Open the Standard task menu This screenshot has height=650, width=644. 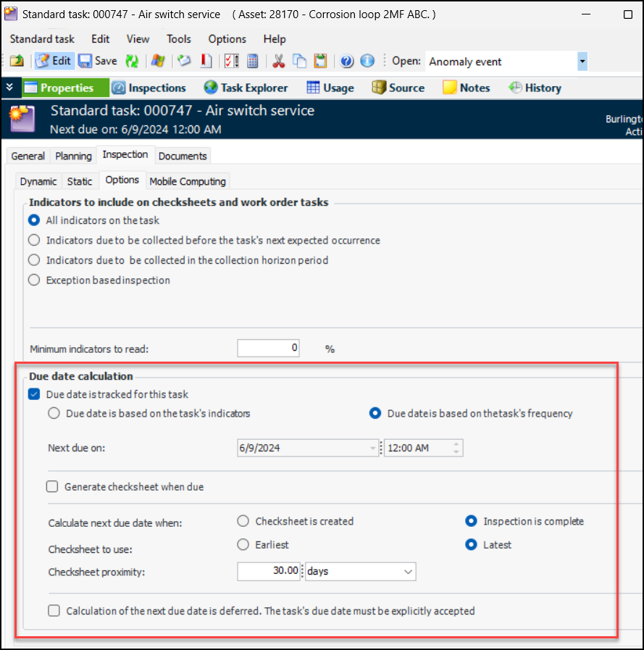click(x=42, y=39)
